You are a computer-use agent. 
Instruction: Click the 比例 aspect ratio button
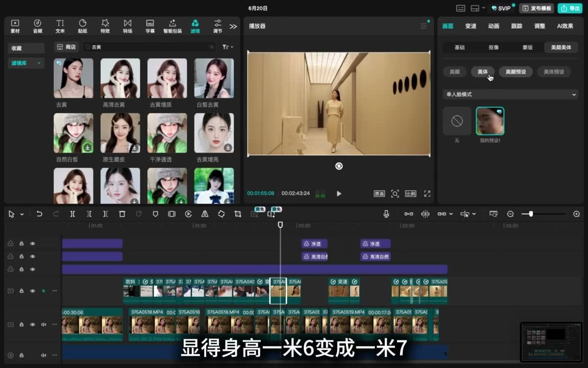[x=410, y=193]
